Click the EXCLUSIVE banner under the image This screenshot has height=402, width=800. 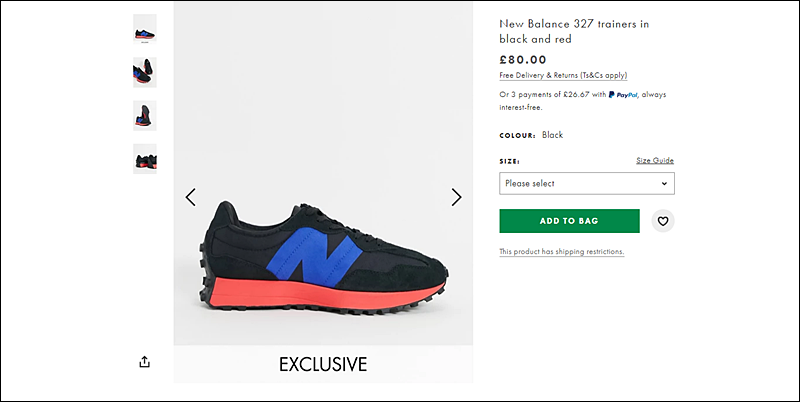pos(323,364)
